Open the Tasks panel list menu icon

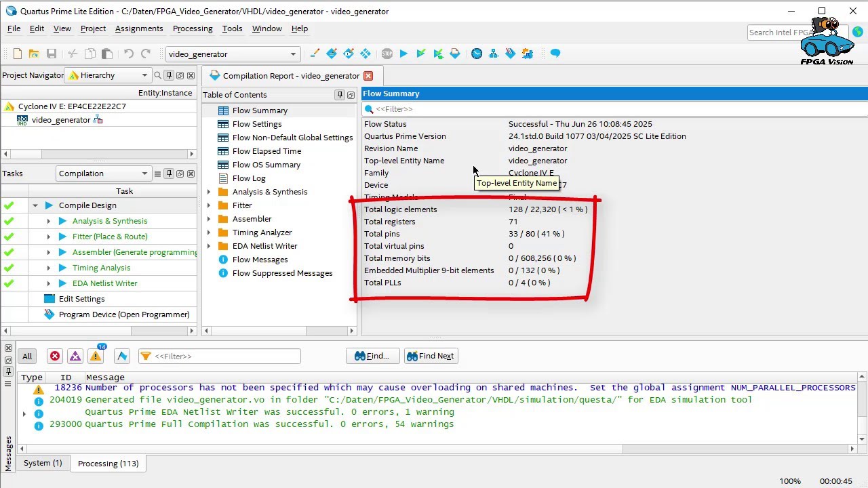(x=157, y=174)
